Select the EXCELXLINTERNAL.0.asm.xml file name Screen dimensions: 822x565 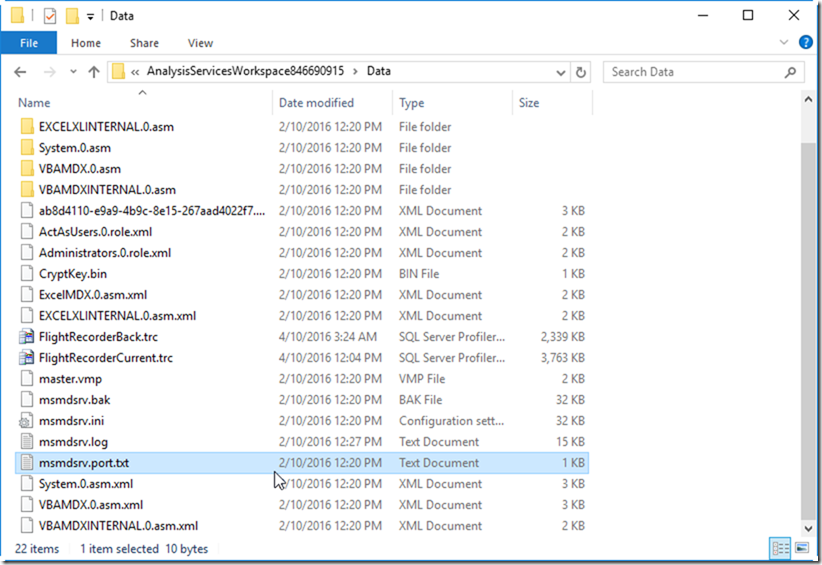[117, 316]
